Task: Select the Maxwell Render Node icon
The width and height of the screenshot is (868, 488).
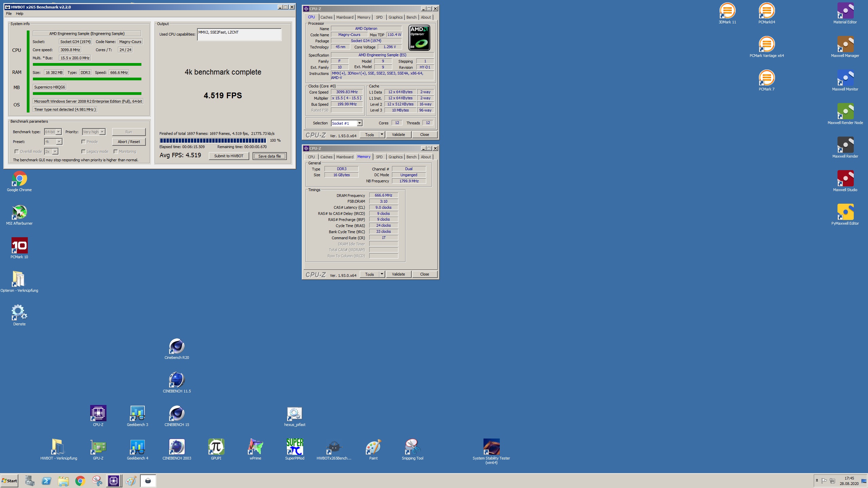Action: click(845, 114)
